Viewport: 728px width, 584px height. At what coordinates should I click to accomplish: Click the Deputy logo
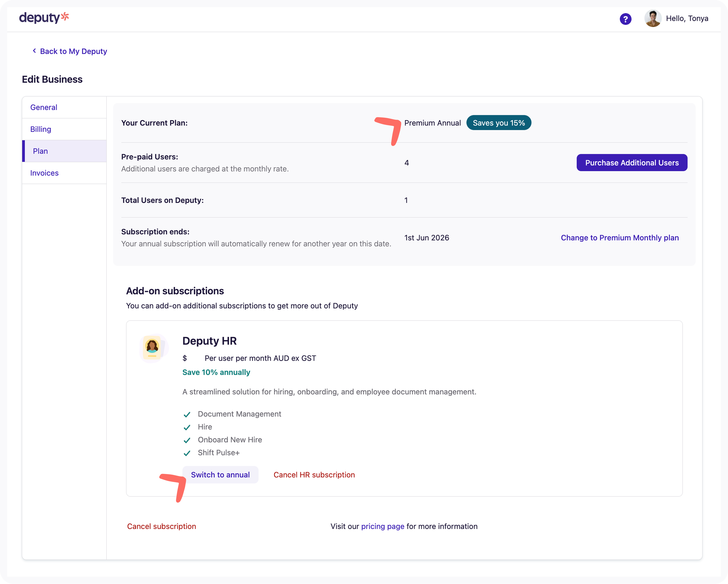(x=44, y=17)
